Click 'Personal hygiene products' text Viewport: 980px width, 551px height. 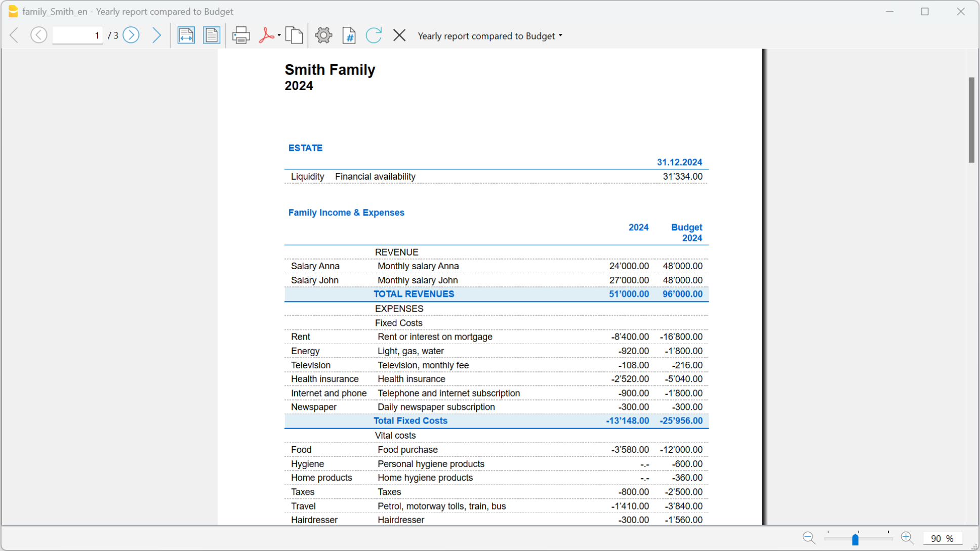[431, 464]
